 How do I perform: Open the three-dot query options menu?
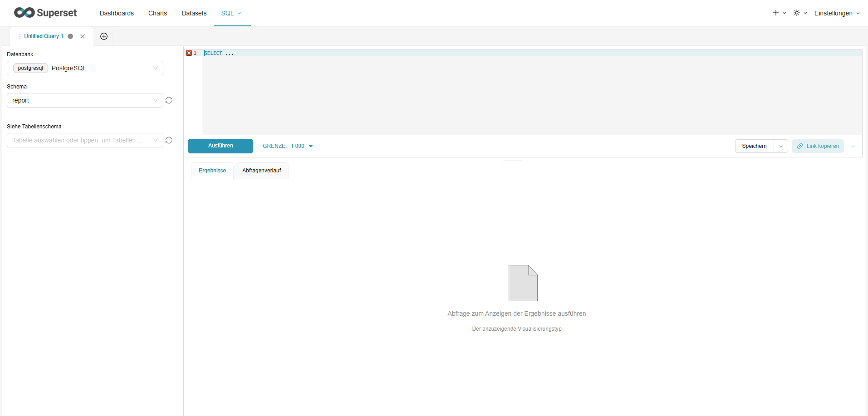point(853,146)
